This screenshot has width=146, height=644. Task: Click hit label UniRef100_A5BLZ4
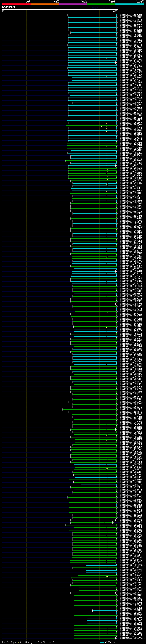pyautogui.click(x=131, y=334)
